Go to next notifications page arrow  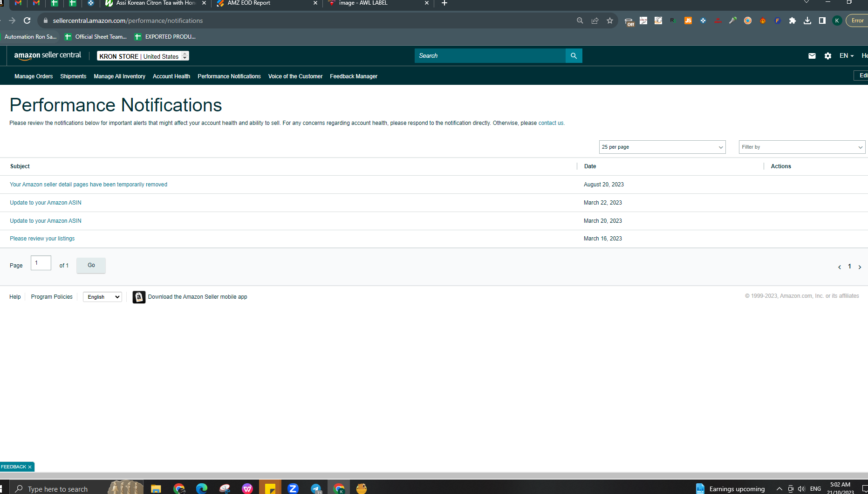[x=860, y=267]
